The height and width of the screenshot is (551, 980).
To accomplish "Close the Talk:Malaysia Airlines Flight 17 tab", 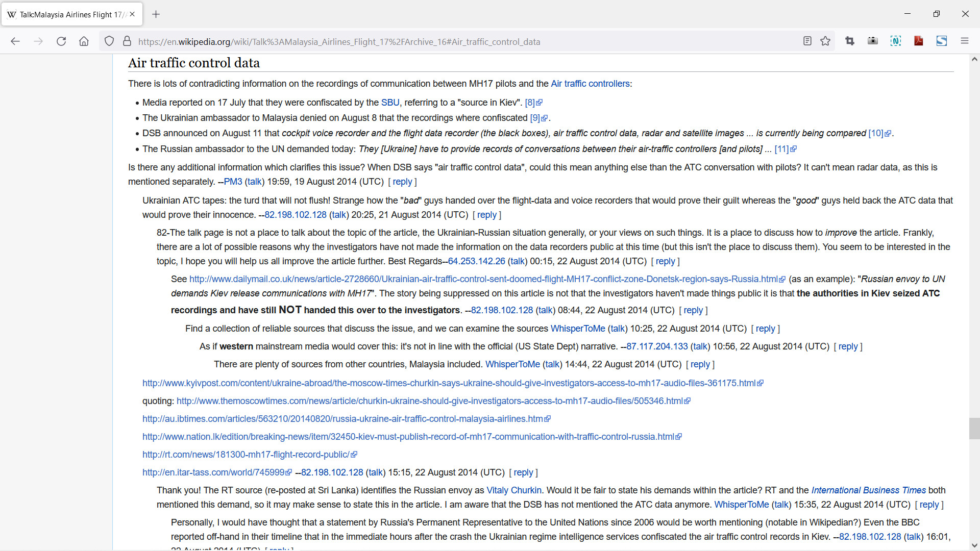I will point(132,14).
